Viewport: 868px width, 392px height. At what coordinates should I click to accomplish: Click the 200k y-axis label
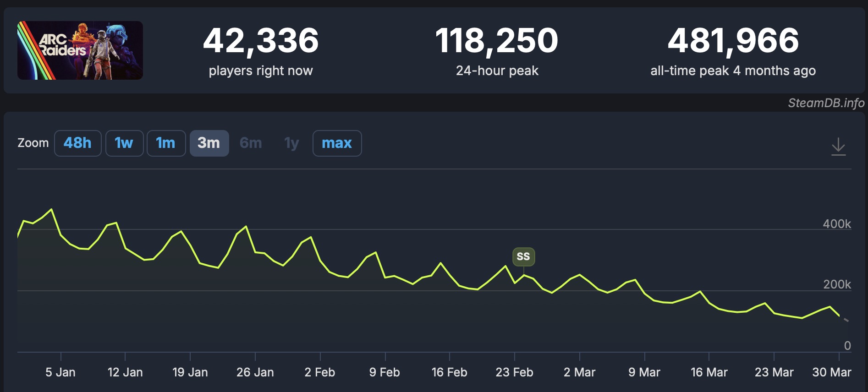(837, 284)
